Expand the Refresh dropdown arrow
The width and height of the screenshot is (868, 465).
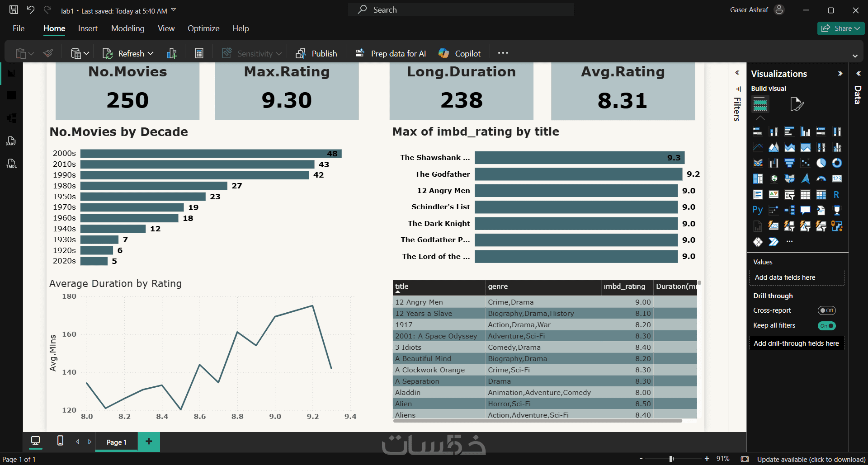pos(151,53)
